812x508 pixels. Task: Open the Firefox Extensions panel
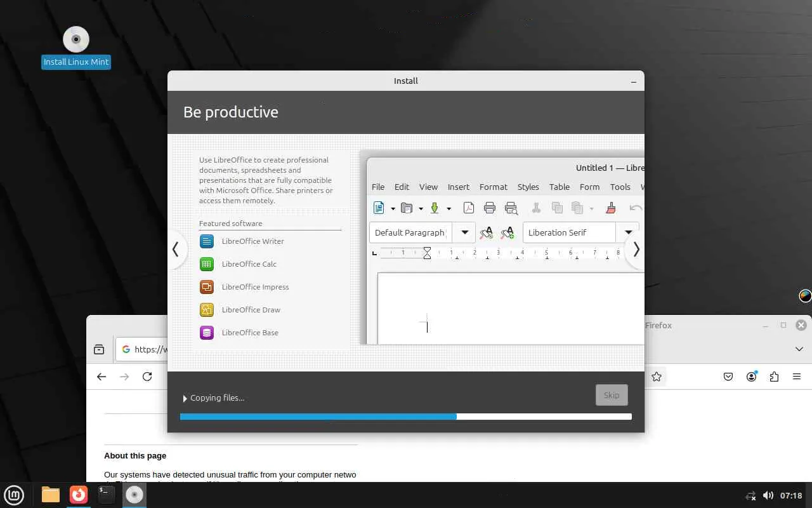click(x=774, y=377)
